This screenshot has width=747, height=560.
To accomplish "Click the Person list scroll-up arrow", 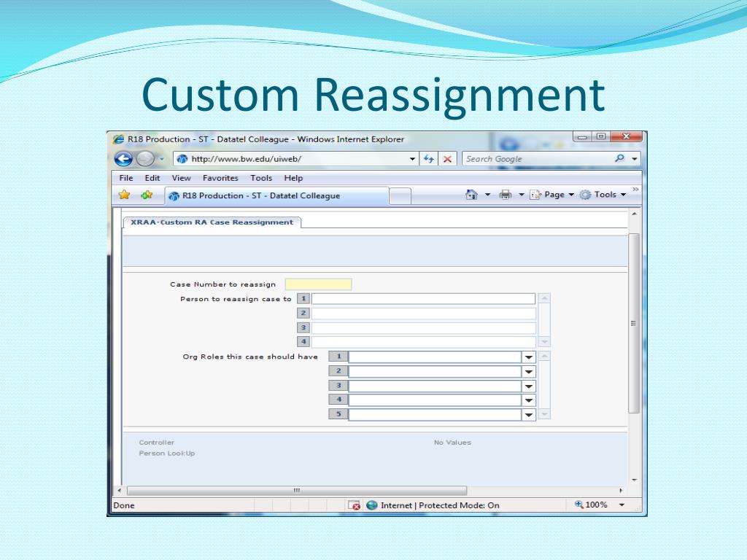I will (x=544, y=298).
